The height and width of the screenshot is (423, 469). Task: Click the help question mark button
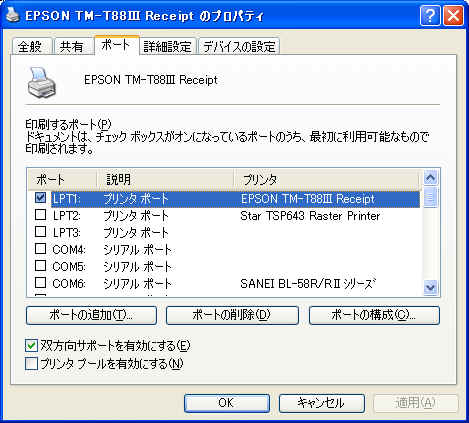[430, 15]
